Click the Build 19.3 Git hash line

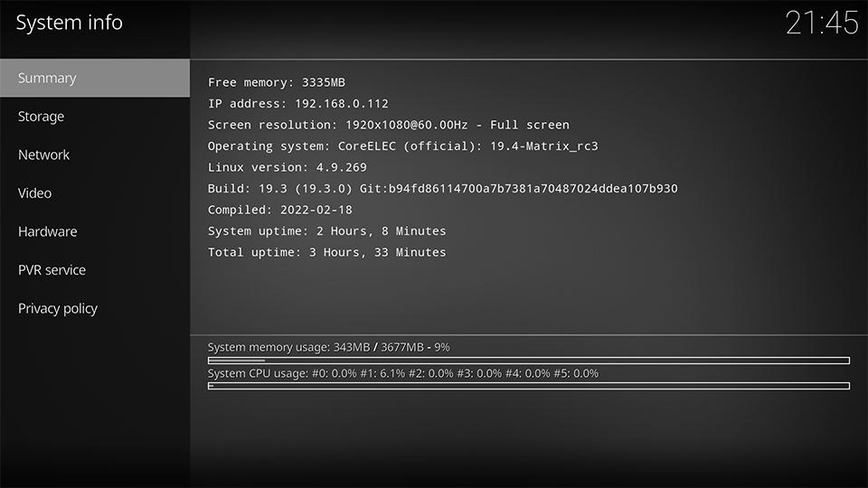(x=442, y=189)
